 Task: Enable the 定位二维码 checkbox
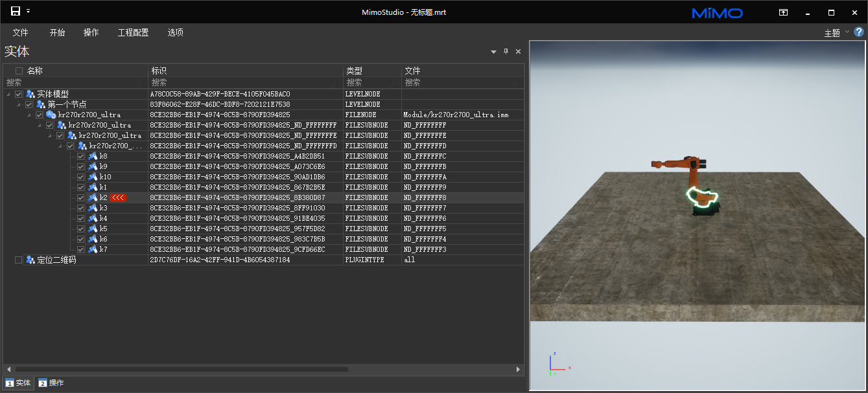[18, 260]
